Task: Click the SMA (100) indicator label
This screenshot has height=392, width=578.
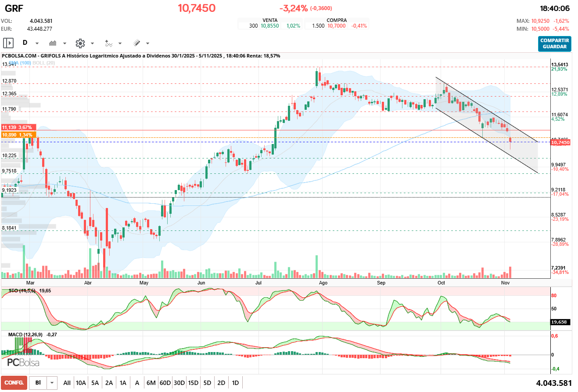Action: [x=20, y=63]
